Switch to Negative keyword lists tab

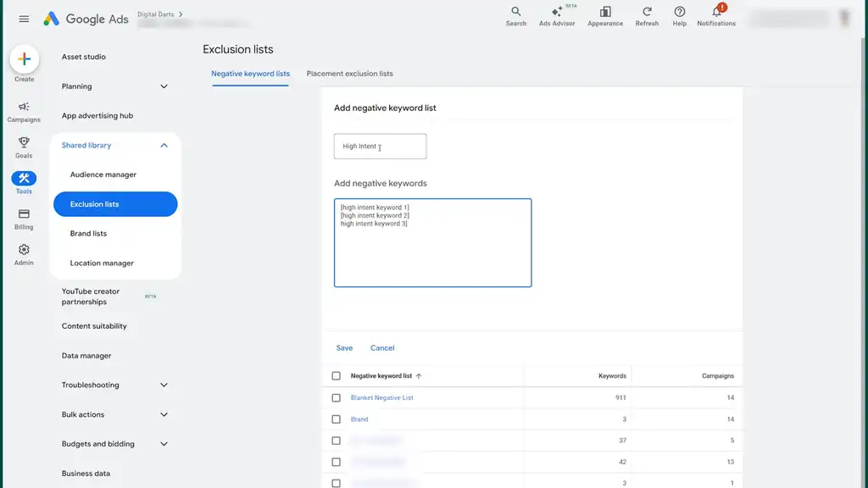point(250,74)
